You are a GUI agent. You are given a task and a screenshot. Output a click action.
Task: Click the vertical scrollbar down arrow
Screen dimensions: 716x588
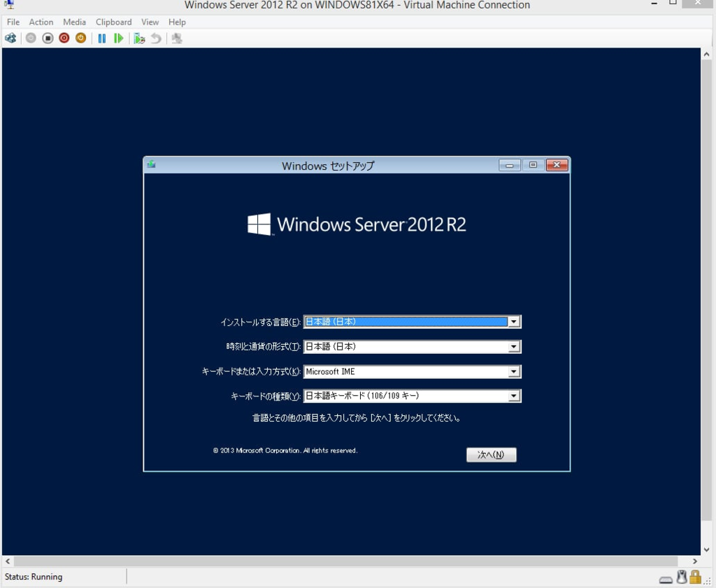(x=706, y=550)
